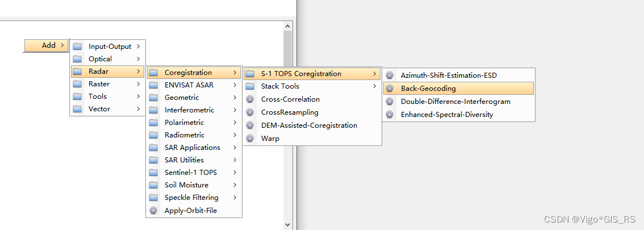Click the Optical folder icon

(x=77, y=59)
